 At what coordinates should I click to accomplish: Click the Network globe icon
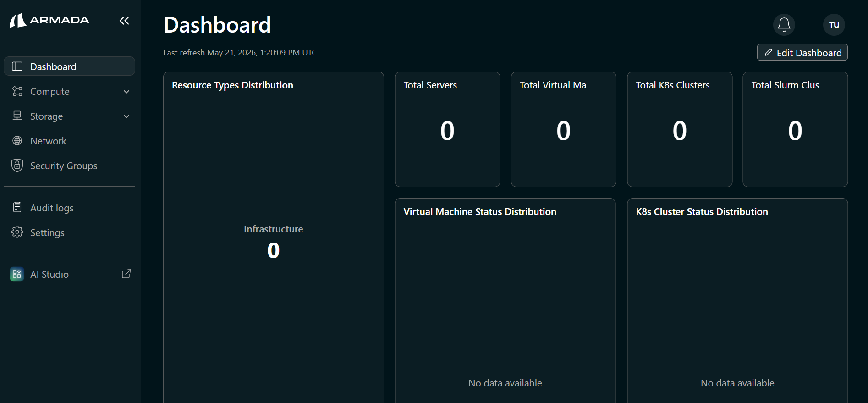pyautogui.click(x=17, y=141)
